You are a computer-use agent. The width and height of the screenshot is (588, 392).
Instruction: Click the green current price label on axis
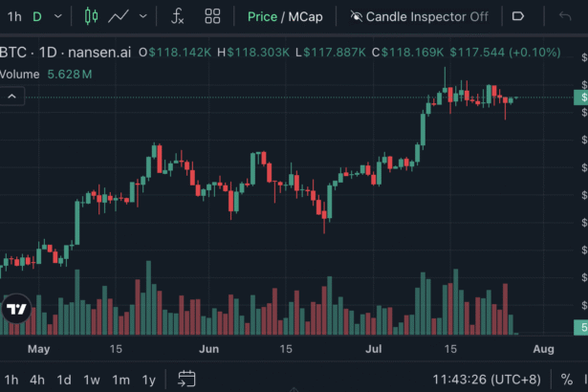click(x=581, y=97)
